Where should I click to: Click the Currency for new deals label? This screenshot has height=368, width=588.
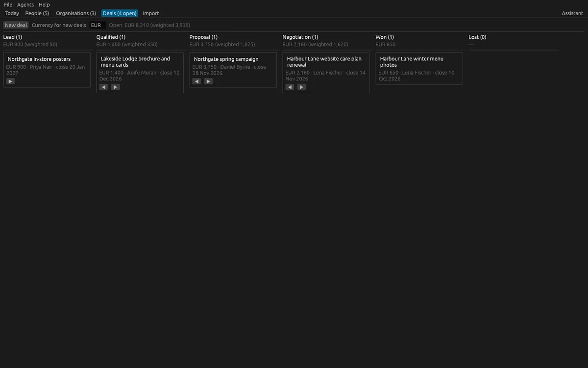[x=59, y=25]
